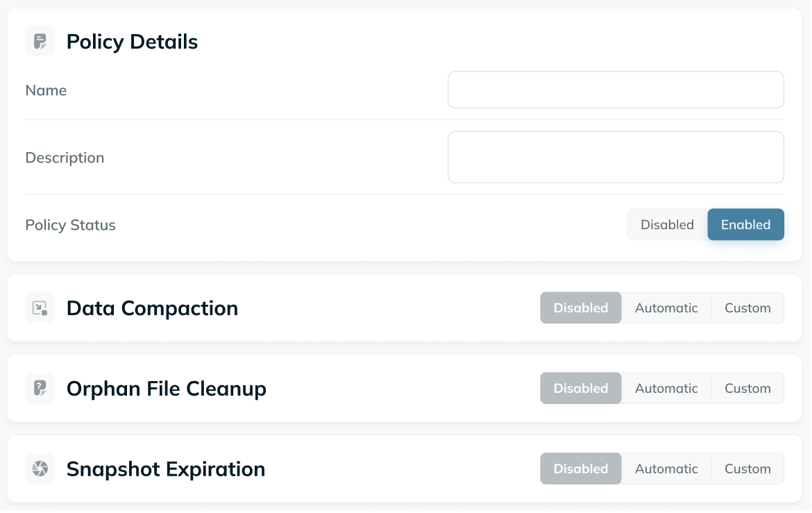
Task: Click the Name input field
Action: pyautogui.click(x=616, y=90)
